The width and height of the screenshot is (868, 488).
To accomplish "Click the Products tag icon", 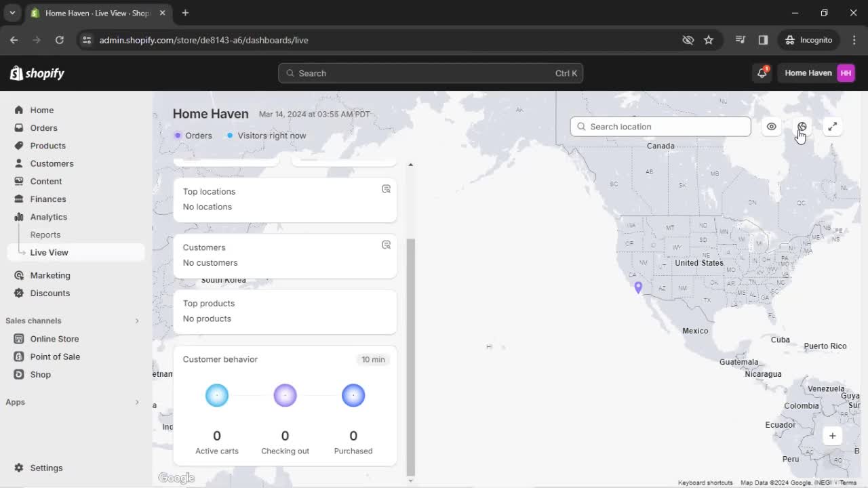I will coord(18,146).
